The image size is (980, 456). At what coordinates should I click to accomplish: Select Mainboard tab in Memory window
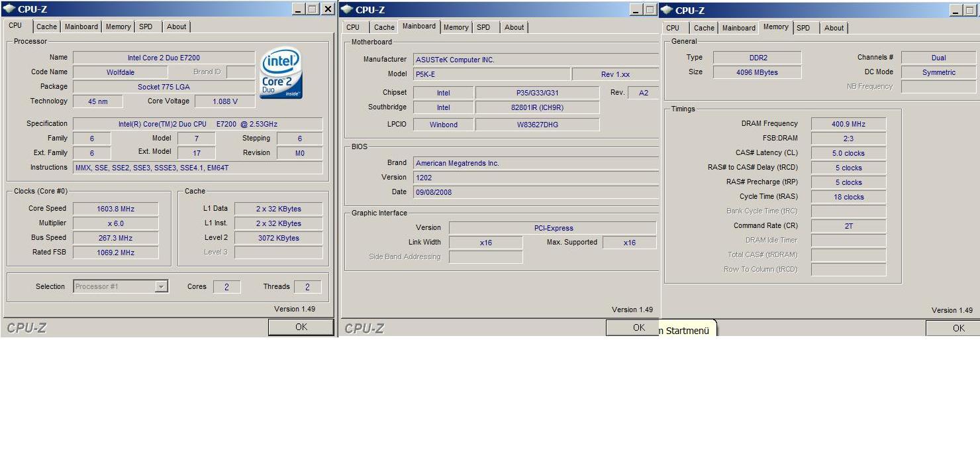pyautogui.click(x=739, y=28)
